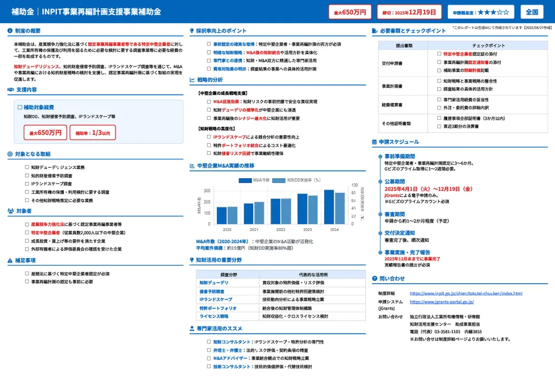
Task: Click the document icon beside 必要書類とチェックポイント
Action: click(375, 31)
